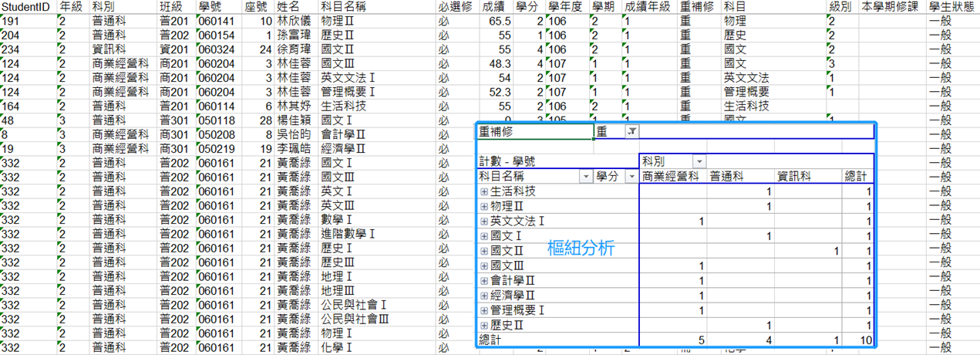Click the name cell 楊佳穎
The width and height of the screenshot is (980, 355).
point(296,120)
